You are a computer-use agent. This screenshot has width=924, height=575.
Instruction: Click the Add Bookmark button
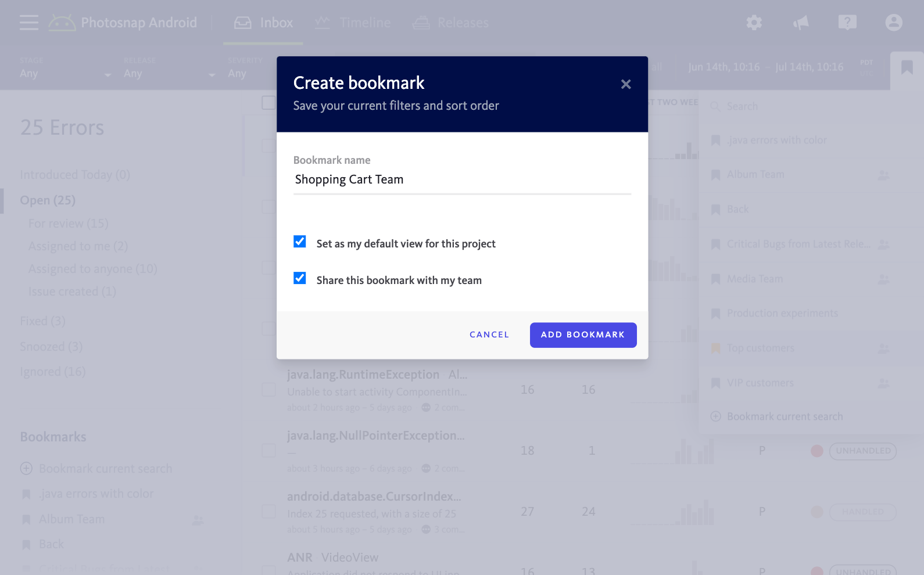(x=583, y=335)
